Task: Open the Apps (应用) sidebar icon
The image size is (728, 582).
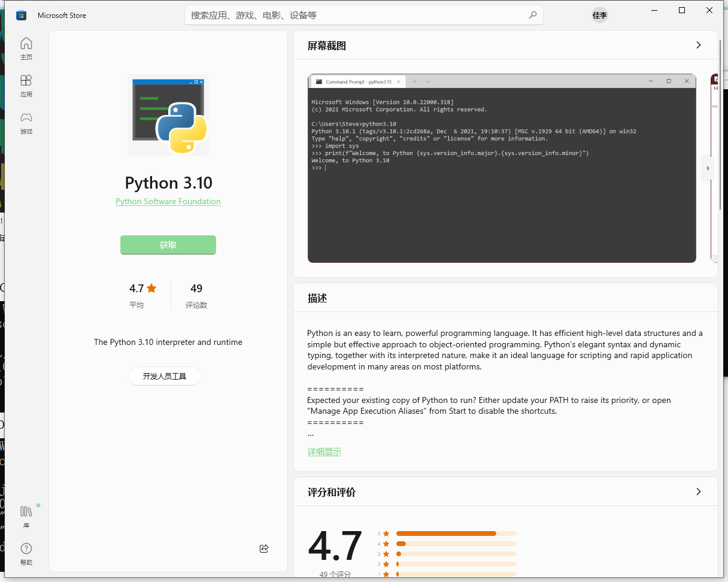Action: coord(26,86)
